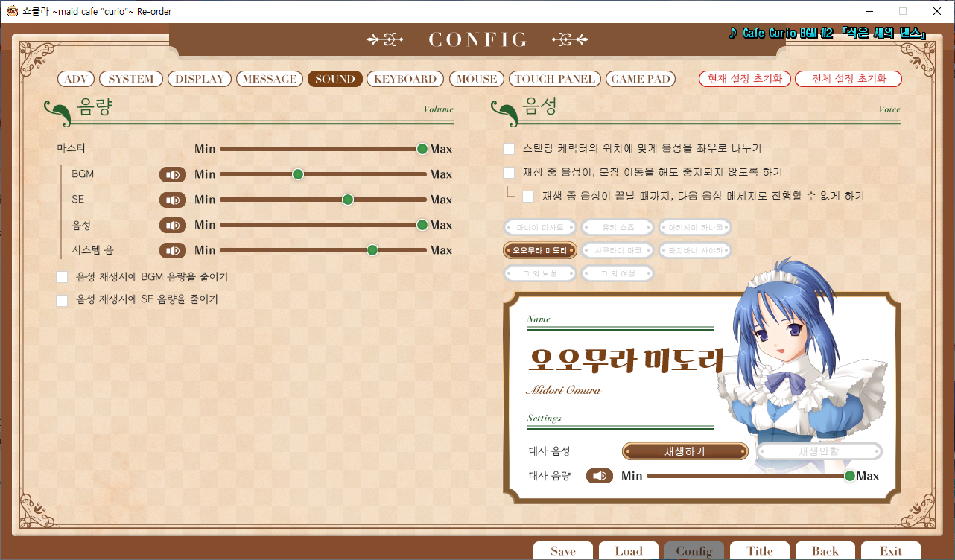This screenshot has height=560, width=955.
Task: Select the SOUND tab
Action: (x=335, y=79)
